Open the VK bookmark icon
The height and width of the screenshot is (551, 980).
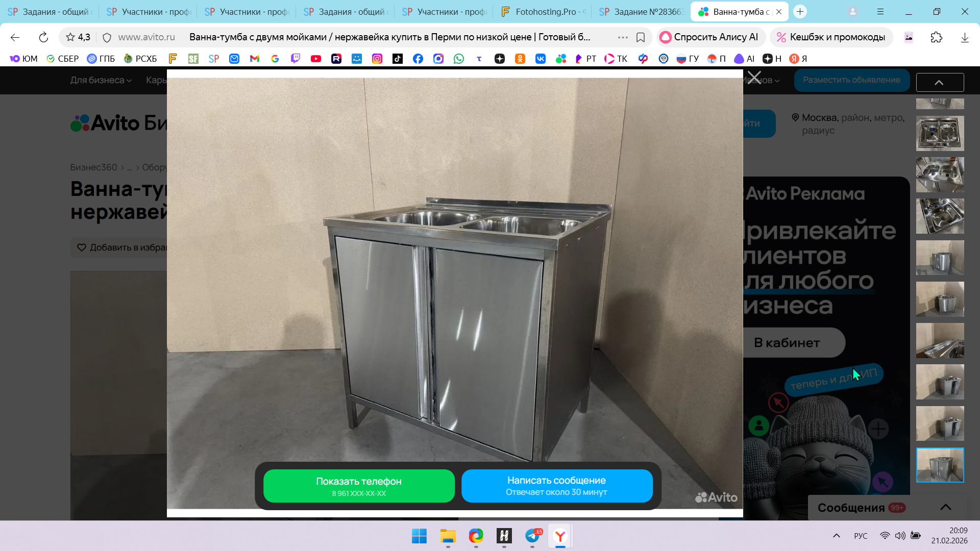click(x=540, y=59)
